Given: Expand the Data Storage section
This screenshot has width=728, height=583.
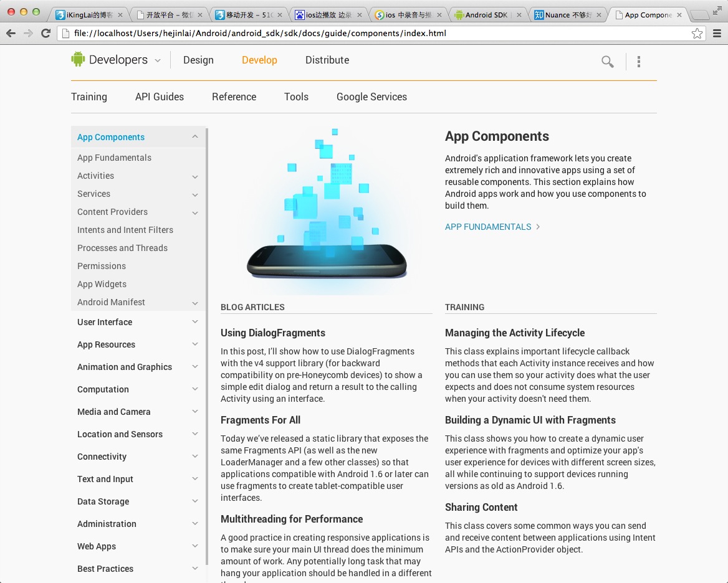Looking at the screenshot, I should pyautogui.click(x=195, y=501).
